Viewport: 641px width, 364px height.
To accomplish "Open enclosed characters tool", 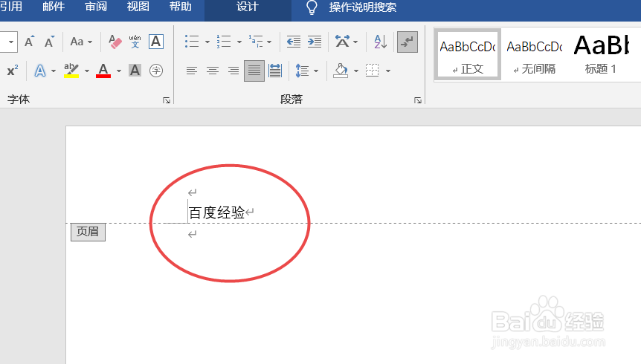I will [156, 71].
